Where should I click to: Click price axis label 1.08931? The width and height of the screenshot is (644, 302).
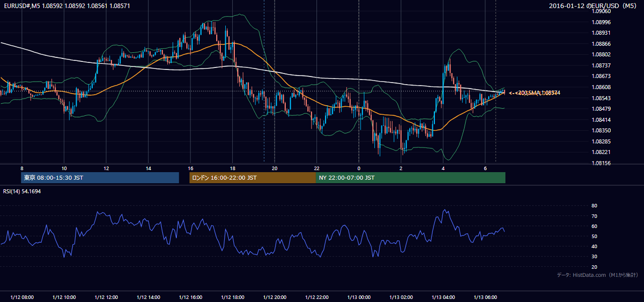point(601,33)
